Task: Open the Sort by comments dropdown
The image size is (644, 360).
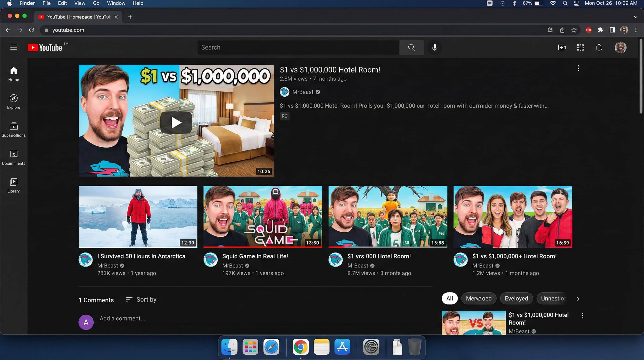Action: (141, 300)
